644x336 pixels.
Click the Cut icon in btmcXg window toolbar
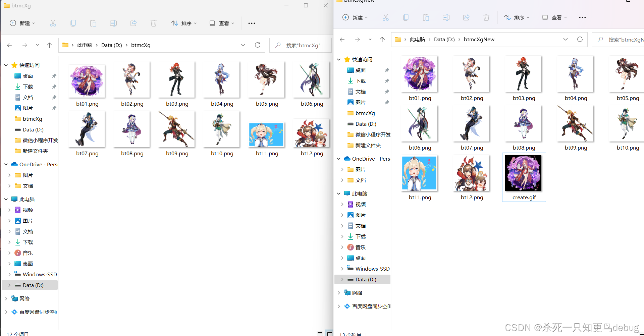(53, 23)
